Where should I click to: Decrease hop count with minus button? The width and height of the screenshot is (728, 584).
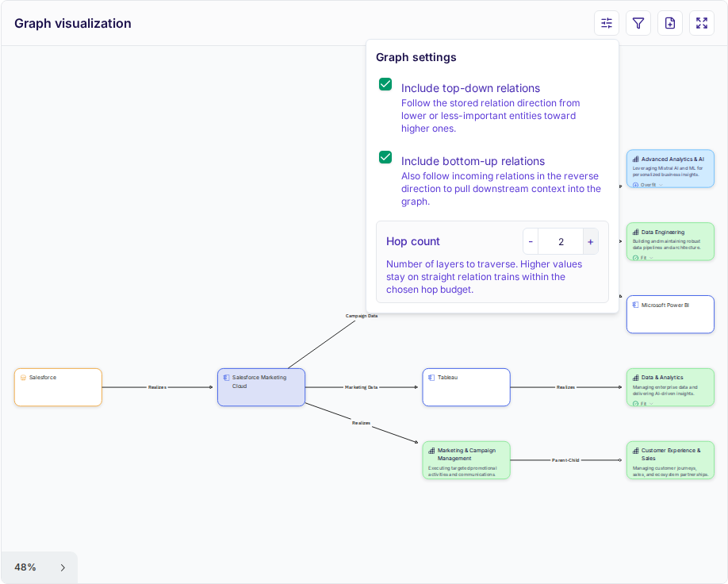[531, 241]
